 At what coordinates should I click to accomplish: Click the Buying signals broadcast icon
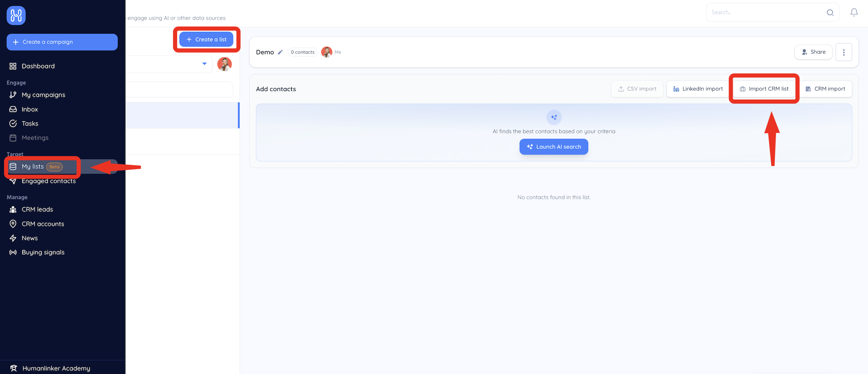[x=13, y=252]
